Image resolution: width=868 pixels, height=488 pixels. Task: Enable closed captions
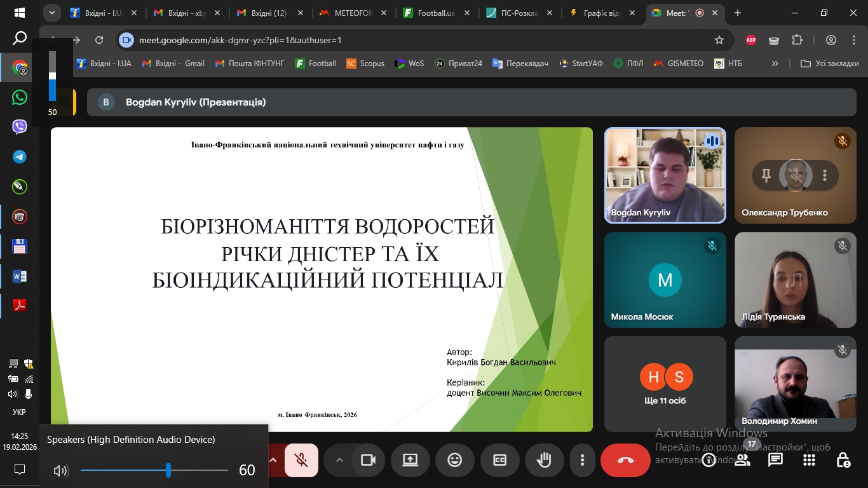click(499, 459)
